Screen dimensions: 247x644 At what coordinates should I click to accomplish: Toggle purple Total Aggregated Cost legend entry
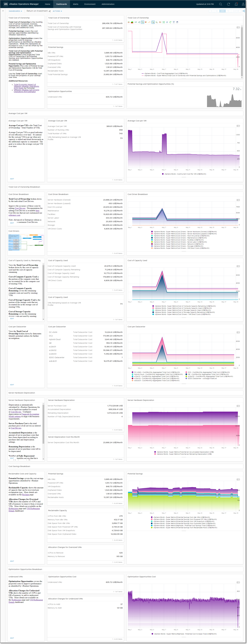point(165,74)
